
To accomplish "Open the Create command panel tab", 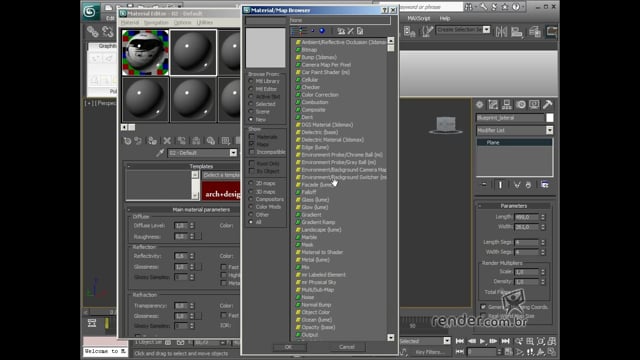I will pos(480,105).
